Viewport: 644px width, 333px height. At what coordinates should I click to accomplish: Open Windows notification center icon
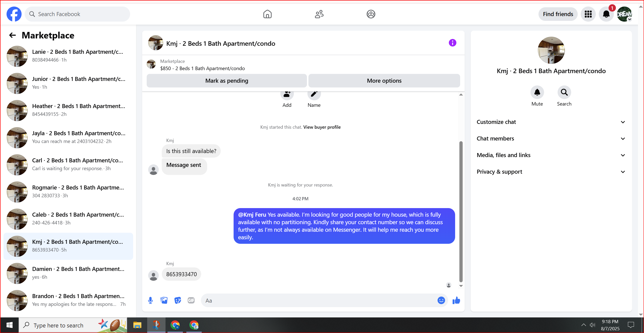click(x=631, y=325)
